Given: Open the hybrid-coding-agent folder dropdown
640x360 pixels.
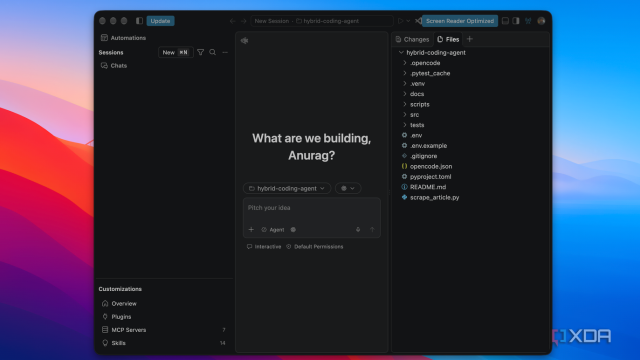Looking at the screenshot, I should [x=287, y=188].
